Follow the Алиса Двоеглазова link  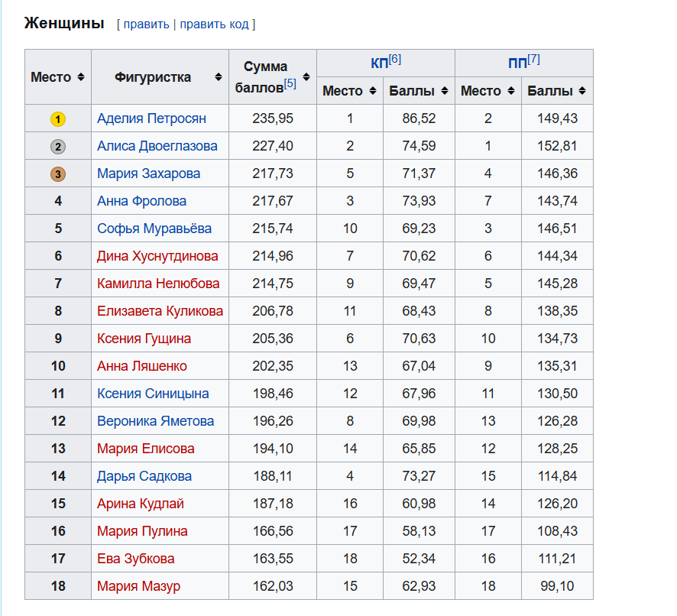click(x=157, y=146)
